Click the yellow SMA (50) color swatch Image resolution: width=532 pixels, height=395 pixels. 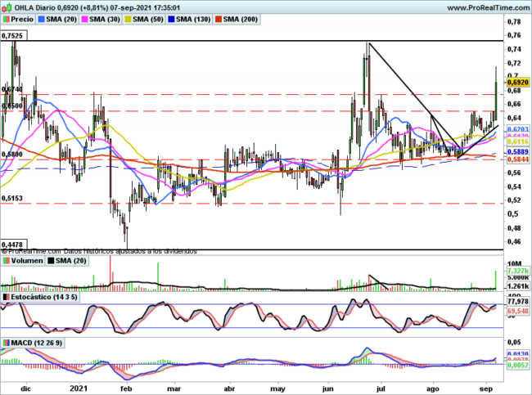click(128, 20)
